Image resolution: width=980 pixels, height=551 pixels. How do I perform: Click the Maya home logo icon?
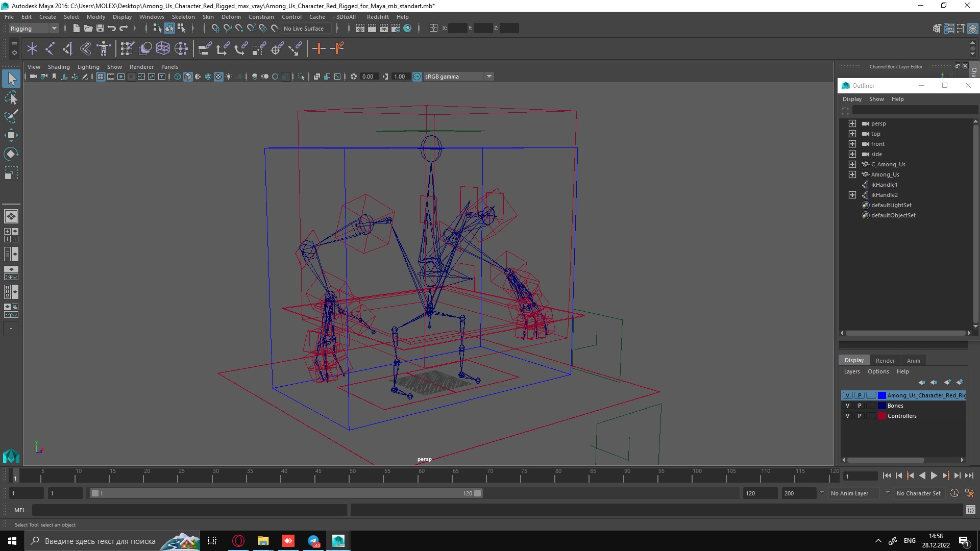[x=11, y=456]
